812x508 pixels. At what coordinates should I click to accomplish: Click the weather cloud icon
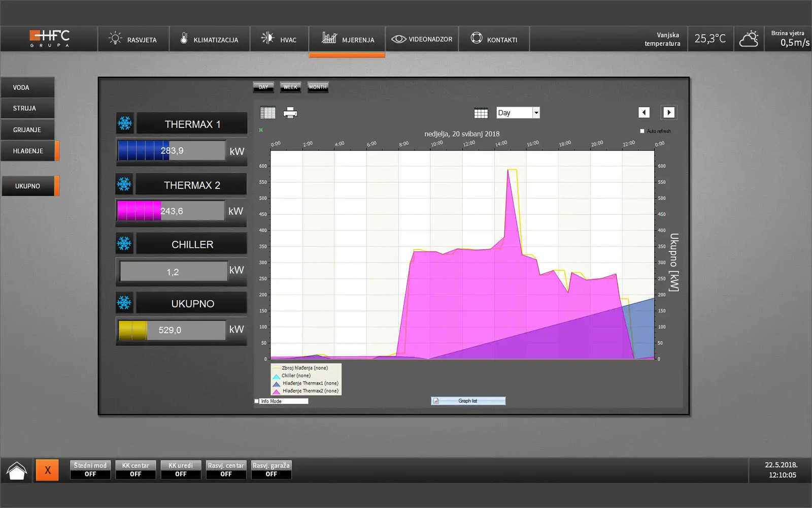pyautogui.click(x=749, y=39)
